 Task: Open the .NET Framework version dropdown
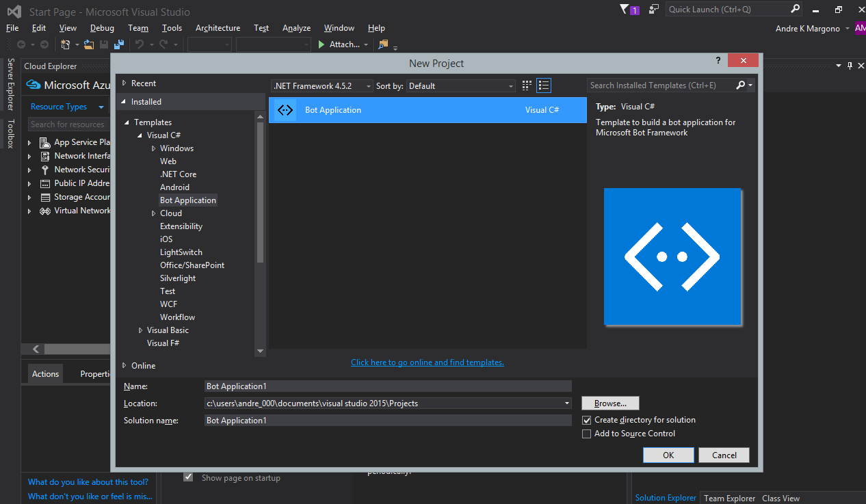click(322, 86)
